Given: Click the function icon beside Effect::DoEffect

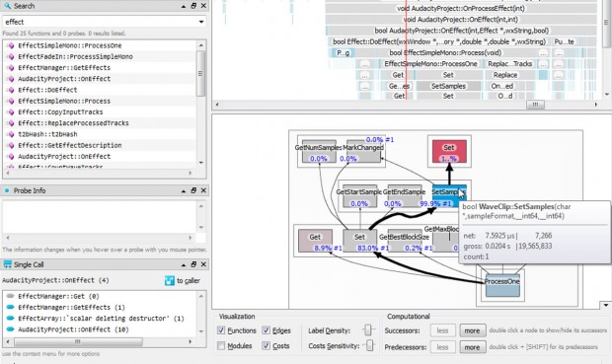Looking at the screenshot, I should tap(11, 90).
